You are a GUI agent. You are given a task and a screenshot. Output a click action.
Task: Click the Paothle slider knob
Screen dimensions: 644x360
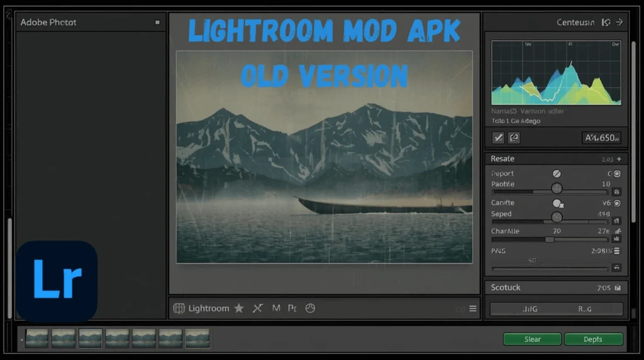click(x=557, y=188)
